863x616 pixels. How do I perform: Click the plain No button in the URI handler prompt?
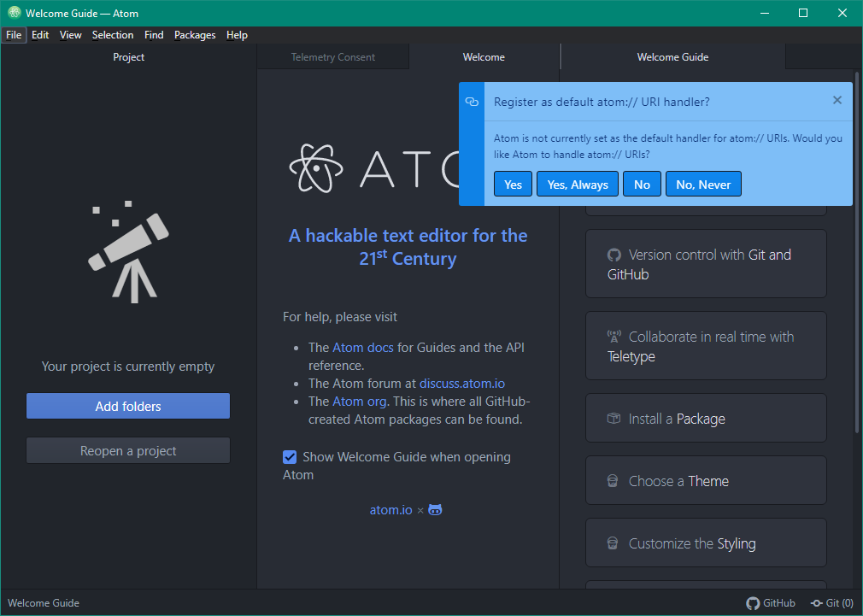643,184
